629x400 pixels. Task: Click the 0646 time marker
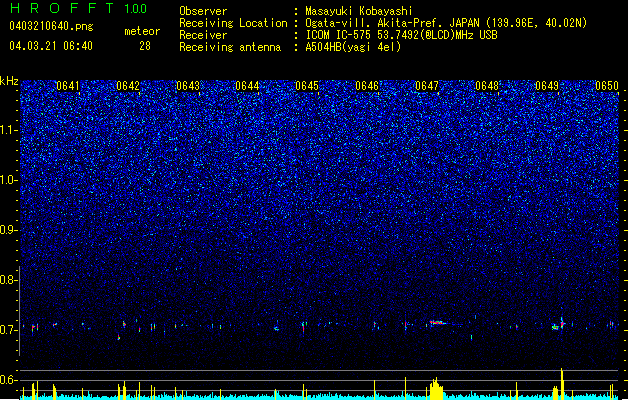(x=367, y=86)
